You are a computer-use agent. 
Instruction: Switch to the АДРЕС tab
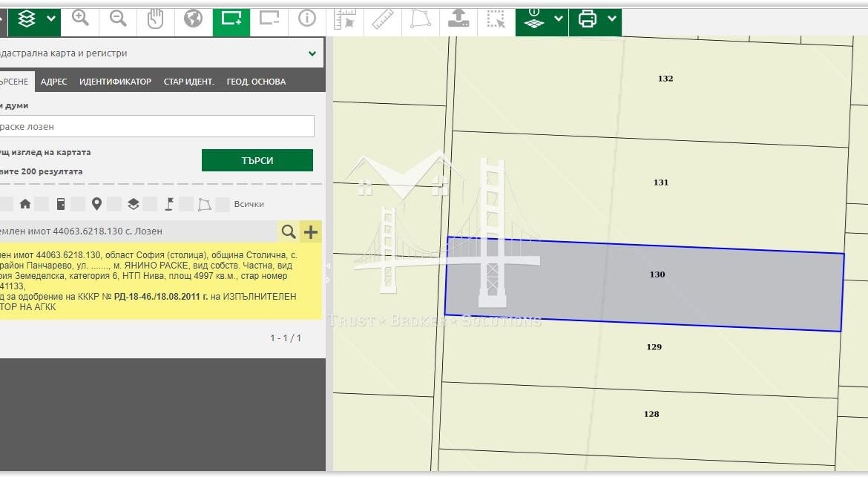pyautogui.click(x=54, y=82)
